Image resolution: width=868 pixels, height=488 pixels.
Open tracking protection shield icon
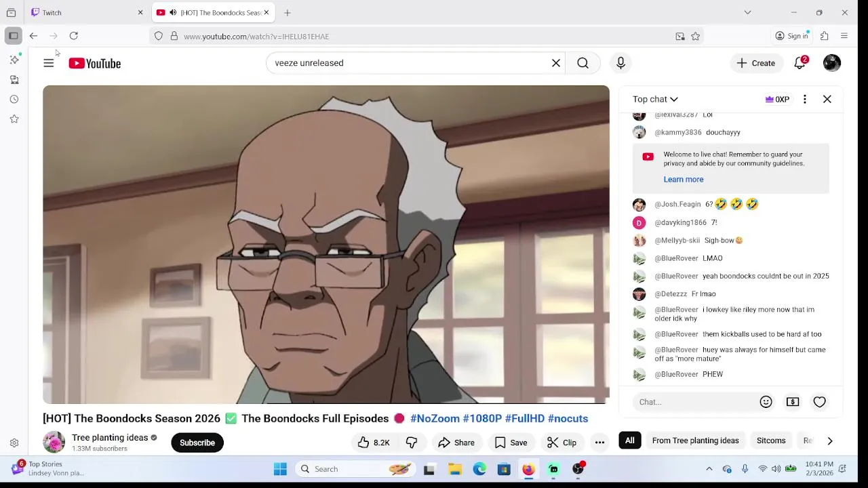click(159, 36)
